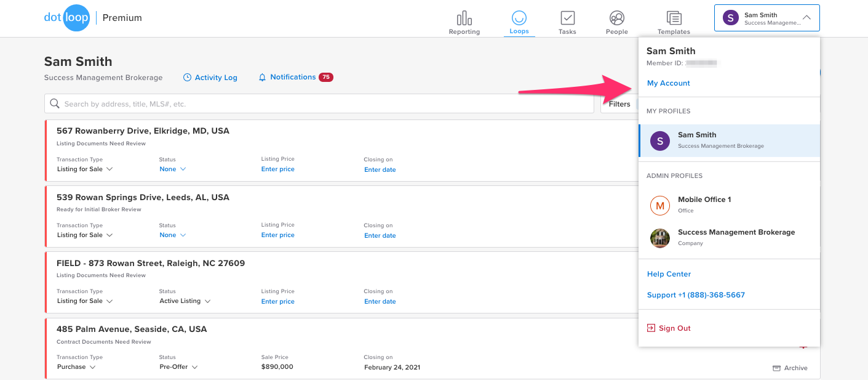Screen dimensions: 868x380
Task: Open the People section
Action: [616, 22]
